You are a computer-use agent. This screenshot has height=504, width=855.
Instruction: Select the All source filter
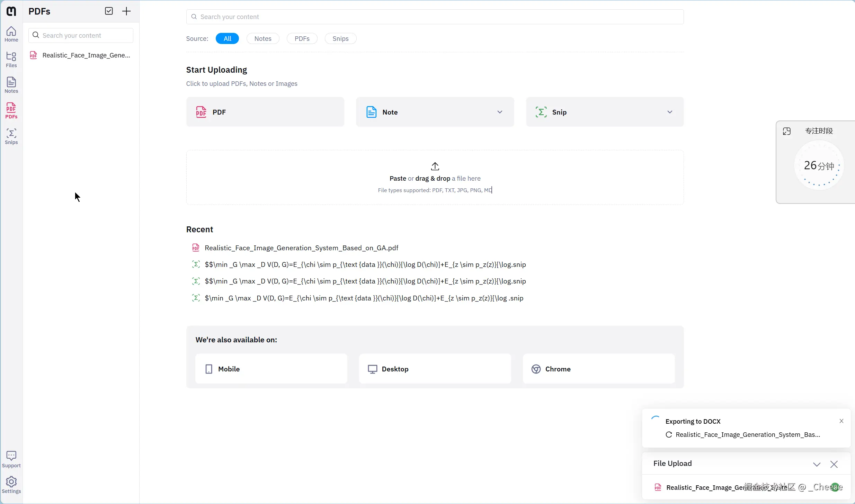[227, 38]
